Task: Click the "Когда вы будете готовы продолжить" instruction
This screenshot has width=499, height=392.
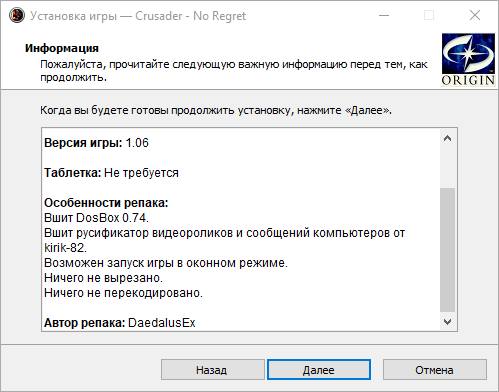Action: tap(216, 110)
